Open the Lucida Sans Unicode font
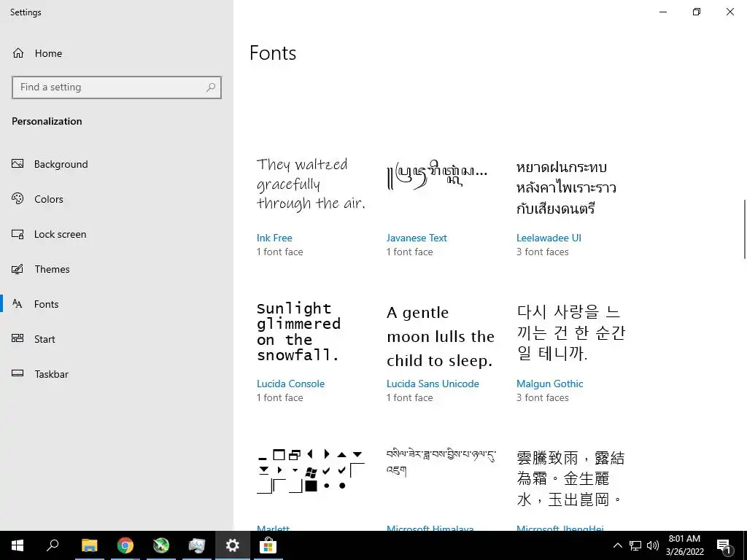The width and height of the screenshot is (747, 560). point(433,384)
